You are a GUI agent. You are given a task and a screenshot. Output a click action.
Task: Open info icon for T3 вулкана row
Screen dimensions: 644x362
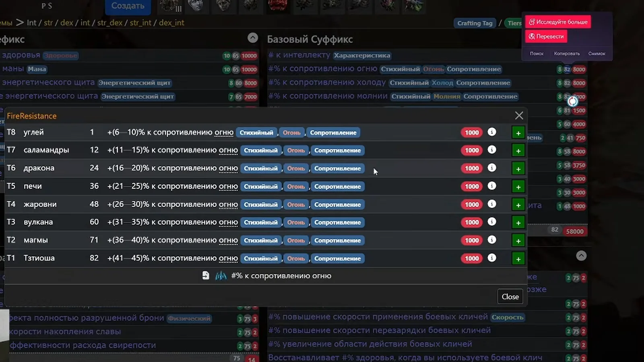(x=492, y=222)
